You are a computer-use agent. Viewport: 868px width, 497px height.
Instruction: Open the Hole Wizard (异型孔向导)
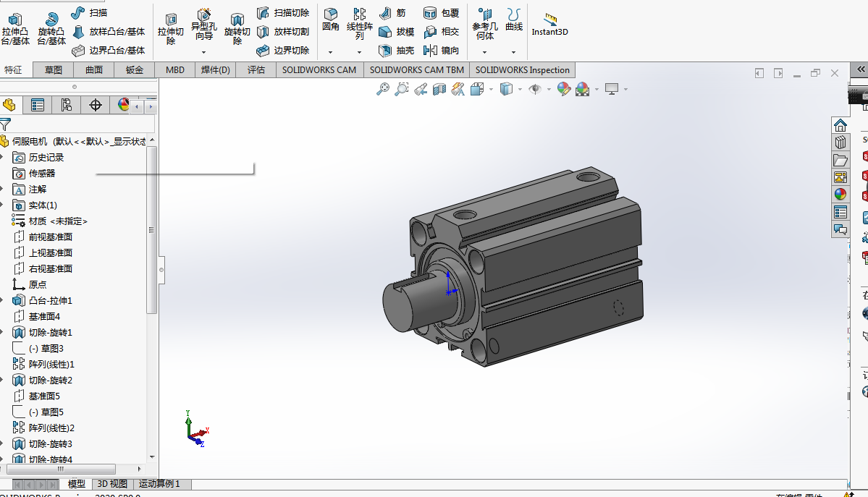[x=203, y=25]
